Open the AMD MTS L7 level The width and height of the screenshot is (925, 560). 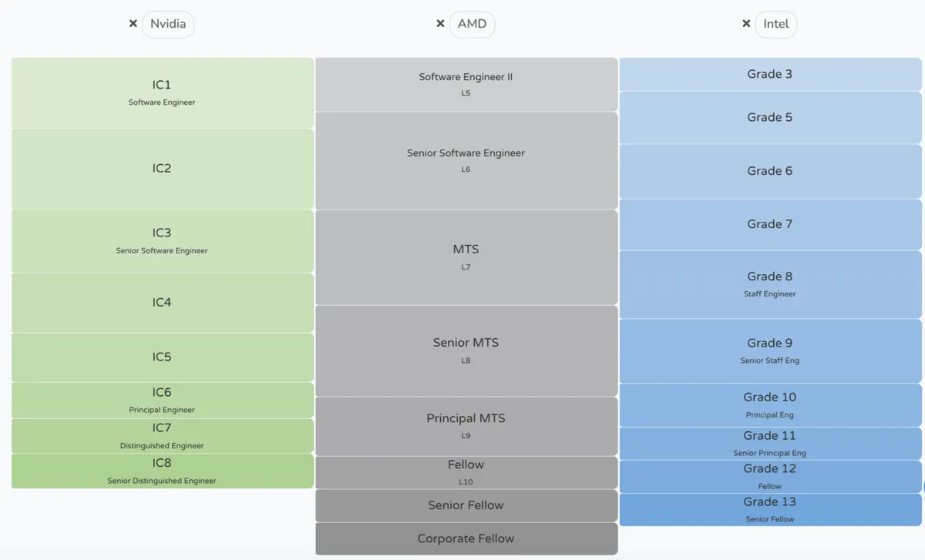point(466,257)
